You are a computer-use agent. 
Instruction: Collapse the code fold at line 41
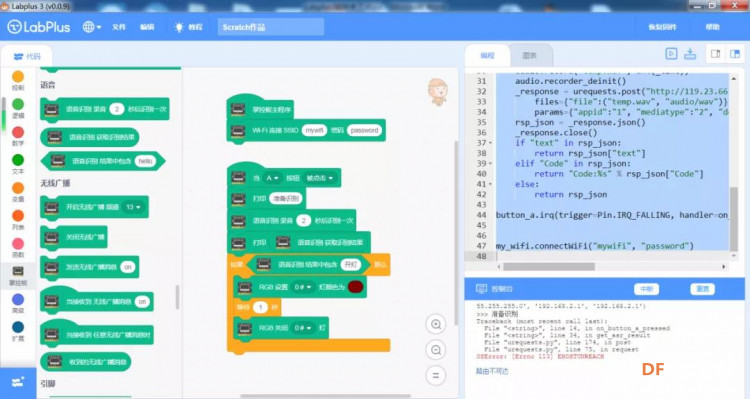490,184
